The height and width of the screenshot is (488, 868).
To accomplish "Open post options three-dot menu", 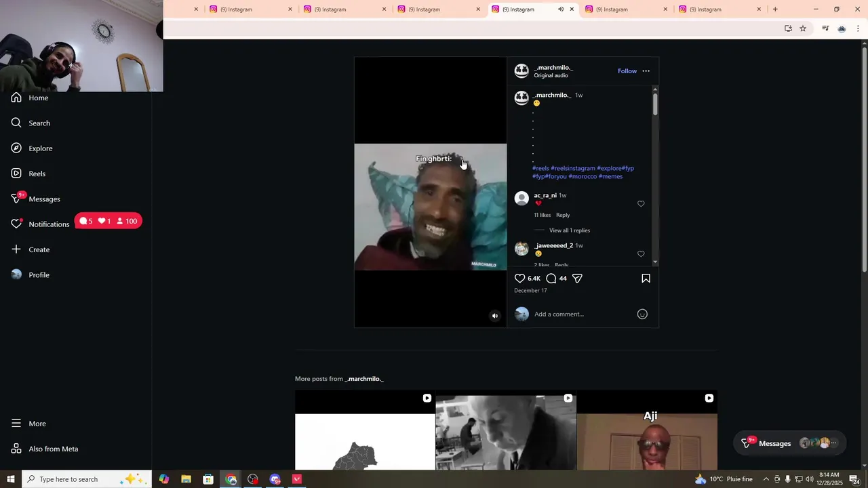I will tap(646, 71).
